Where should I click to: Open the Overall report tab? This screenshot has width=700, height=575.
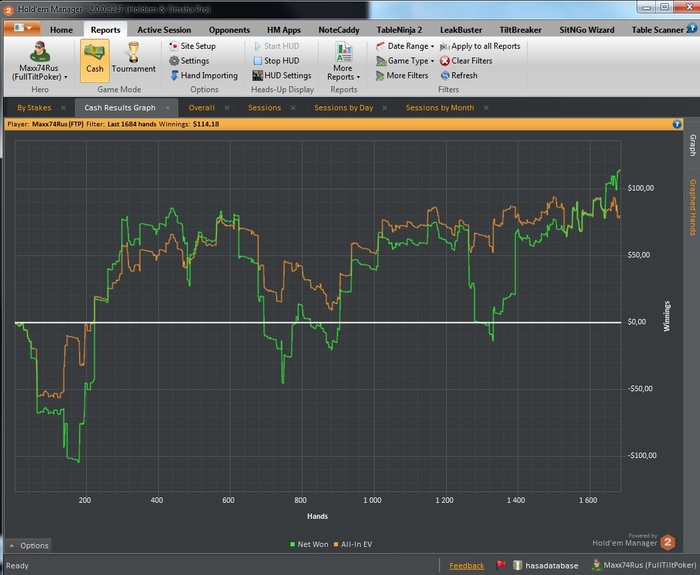coord(201,108)
